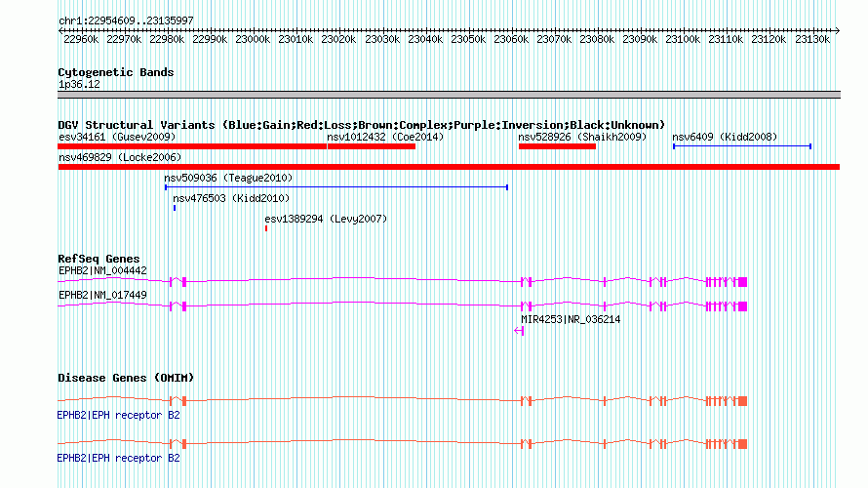Viewport: 868px width, 488px height.
Task: Open nsv469829 (Locke2006) variant label
Action: click(x=120, y=157)
